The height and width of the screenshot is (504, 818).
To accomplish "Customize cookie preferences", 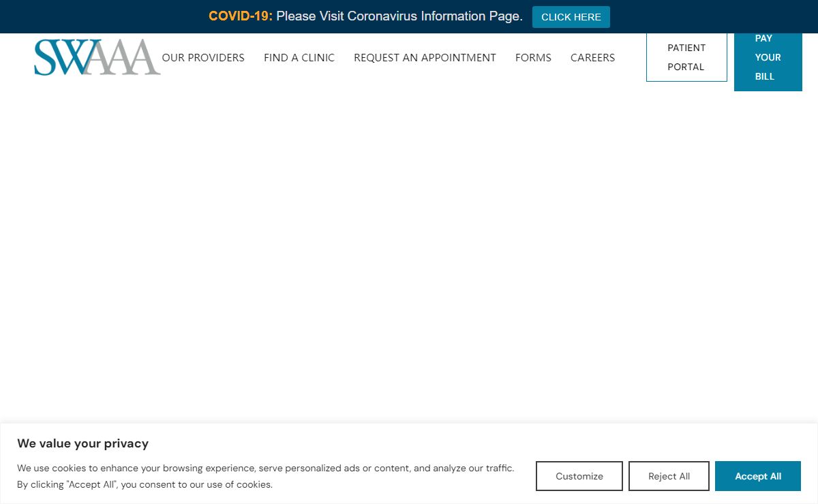I will click(x=579, y=476).
